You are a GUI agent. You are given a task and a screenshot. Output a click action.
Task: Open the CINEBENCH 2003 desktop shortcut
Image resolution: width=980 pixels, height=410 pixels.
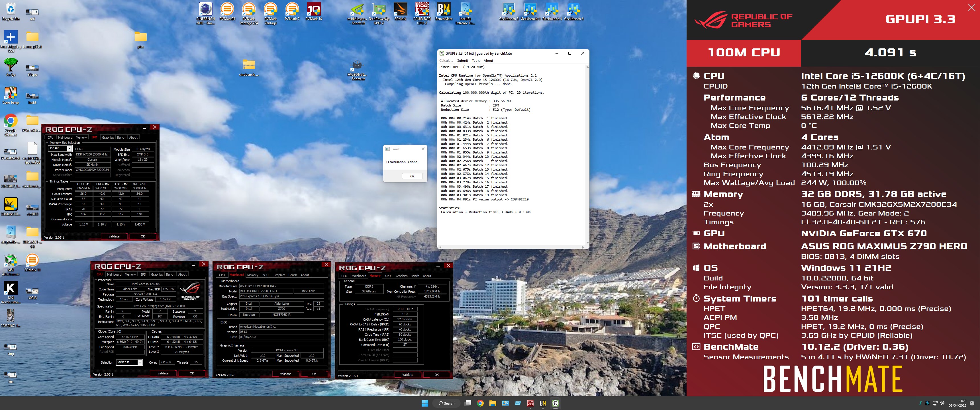(x=205, y=13)
